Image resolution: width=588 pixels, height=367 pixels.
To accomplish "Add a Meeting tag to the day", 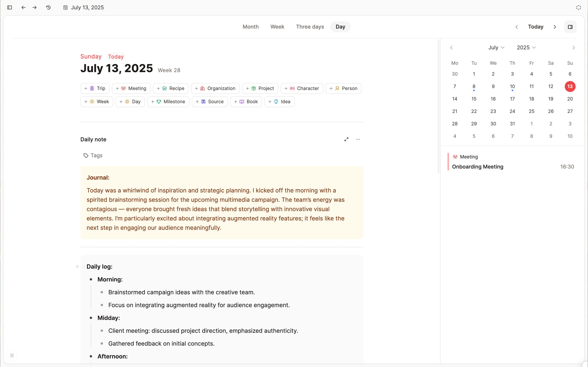I will point(131,88).
